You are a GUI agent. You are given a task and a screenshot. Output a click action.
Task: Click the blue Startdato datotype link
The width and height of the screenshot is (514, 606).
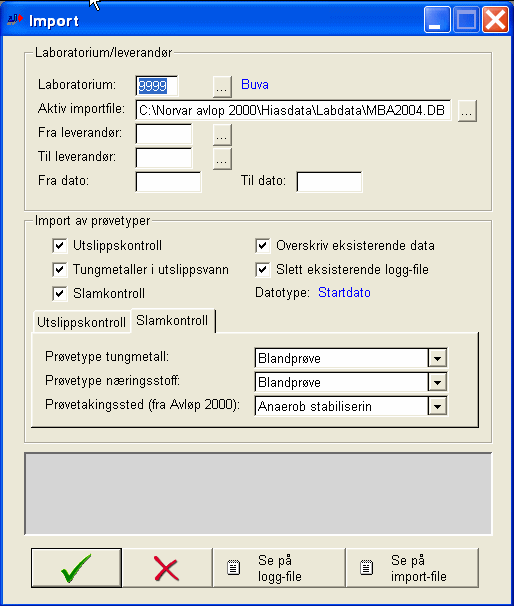coord(344,293)
